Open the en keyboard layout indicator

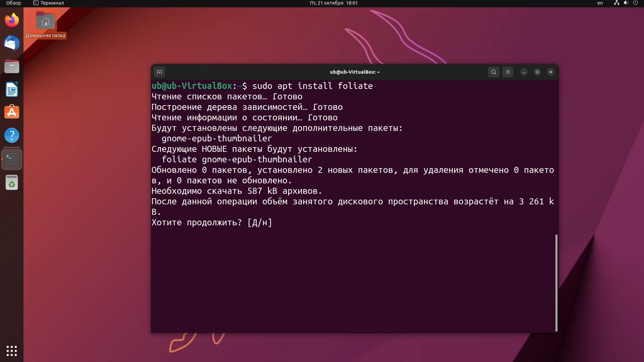[x=600, y=3]
